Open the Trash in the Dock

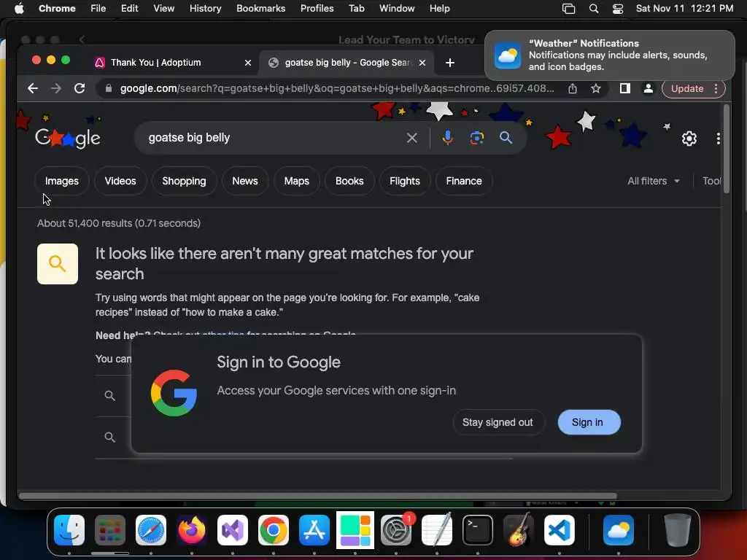coord(678,529)
